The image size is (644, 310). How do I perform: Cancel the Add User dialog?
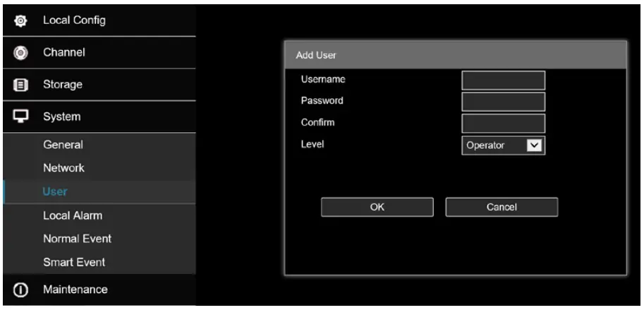point(502,207)
